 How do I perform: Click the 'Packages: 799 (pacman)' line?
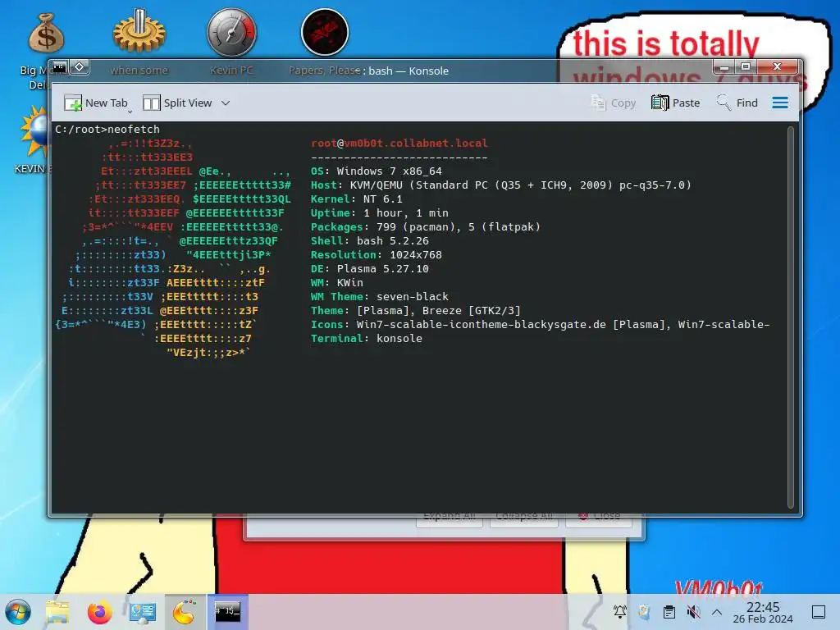426,226
